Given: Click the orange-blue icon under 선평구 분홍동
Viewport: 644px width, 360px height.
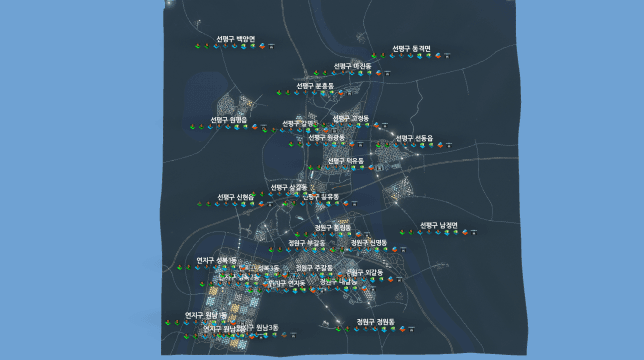Looking at the screenshot, I should click(341, 93).
